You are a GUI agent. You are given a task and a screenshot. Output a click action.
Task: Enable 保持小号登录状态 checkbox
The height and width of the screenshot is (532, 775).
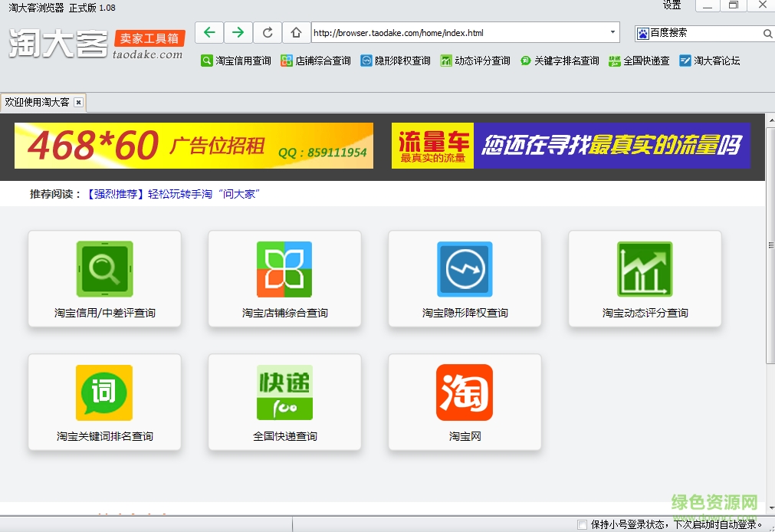pos(583,524)
